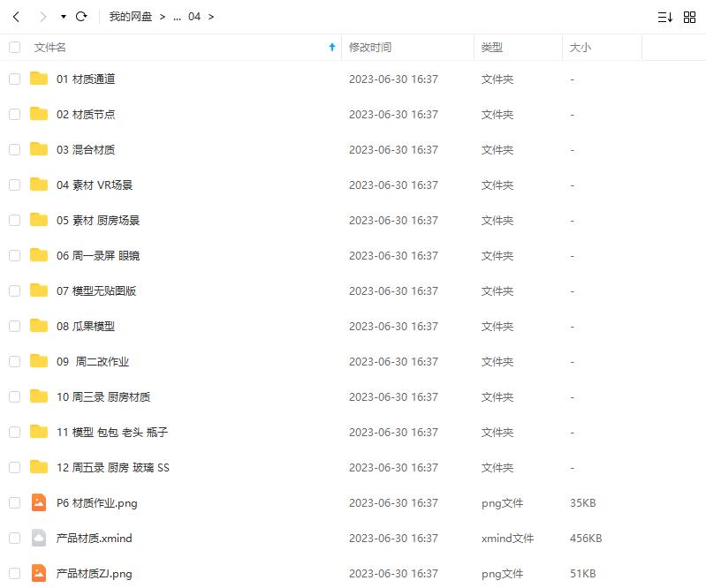Refresh the current folder listing
This screenshot has width=706, height=588.
pyautogui.click(x=81, y=17)
